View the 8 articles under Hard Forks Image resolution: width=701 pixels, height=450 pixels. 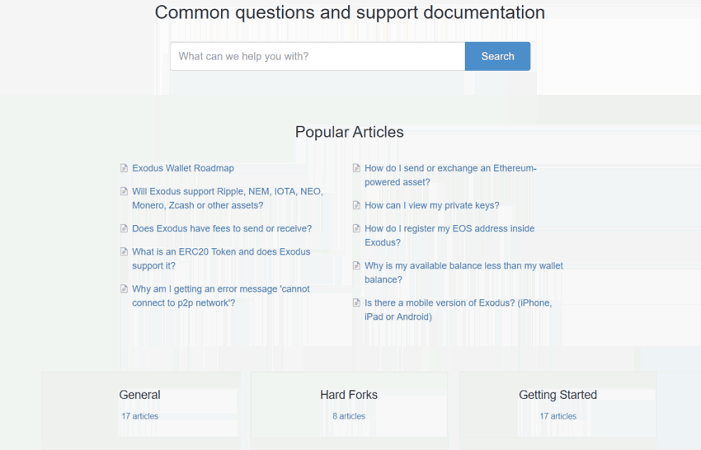tap(349, 416)
